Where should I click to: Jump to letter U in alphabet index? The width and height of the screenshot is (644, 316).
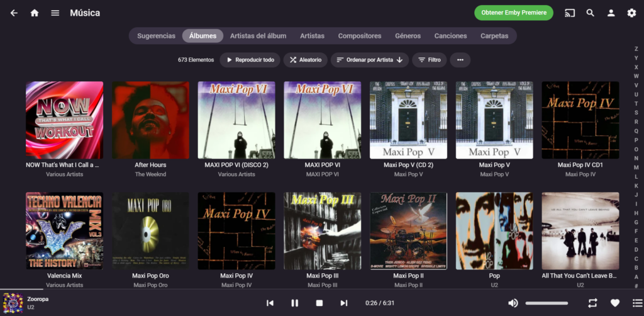coord(636,94)
